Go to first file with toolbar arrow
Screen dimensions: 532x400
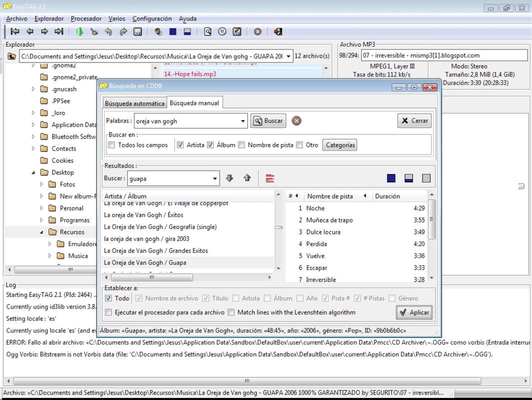tap(15, 31)
